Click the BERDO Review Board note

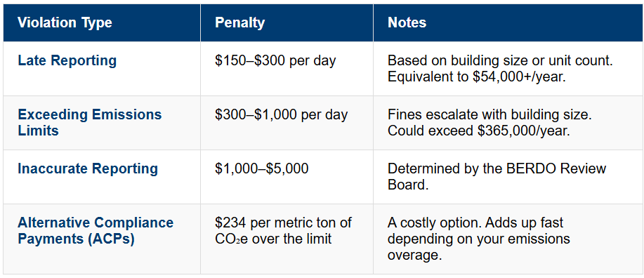pos(497,177)
